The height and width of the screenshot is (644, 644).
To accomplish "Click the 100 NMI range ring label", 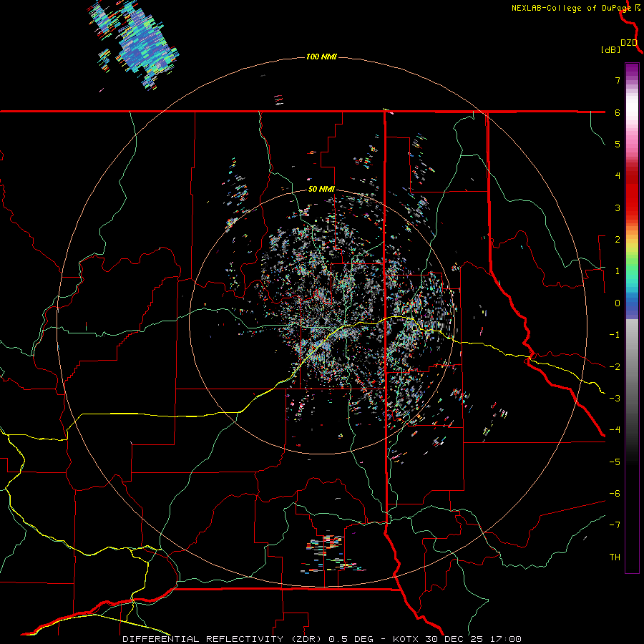I will [321, 57].
